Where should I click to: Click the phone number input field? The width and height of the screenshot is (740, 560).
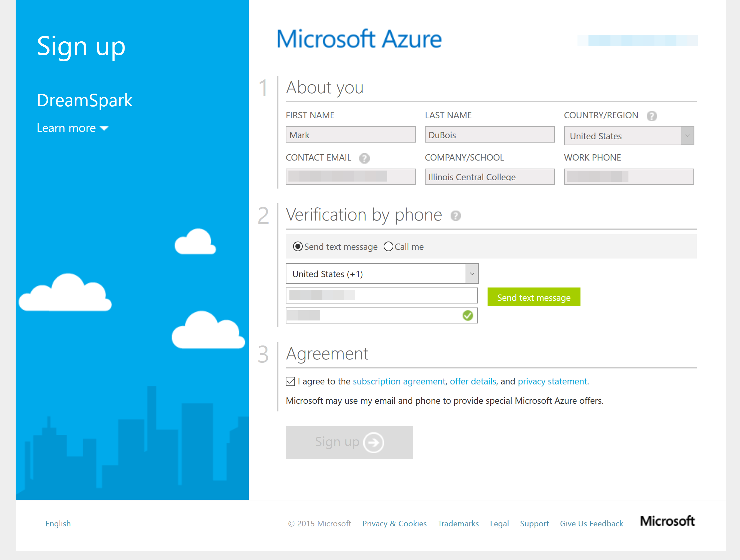coord(382,295)
